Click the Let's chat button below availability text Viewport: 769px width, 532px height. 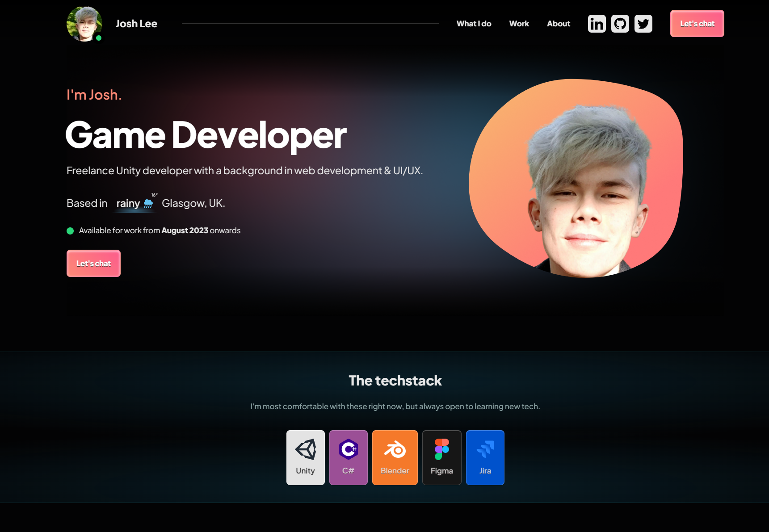point(93,264)
